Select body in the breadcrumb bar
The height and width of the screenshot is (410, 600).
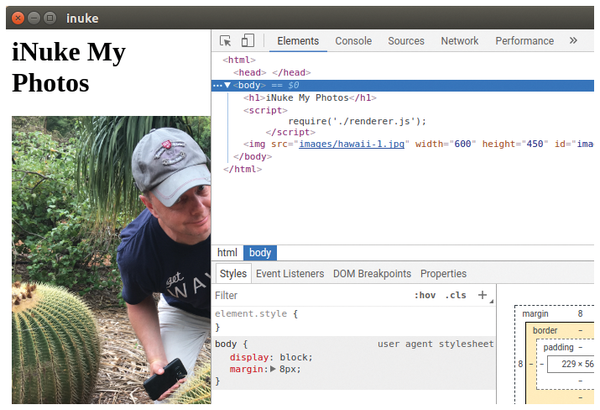pos(260,253)
